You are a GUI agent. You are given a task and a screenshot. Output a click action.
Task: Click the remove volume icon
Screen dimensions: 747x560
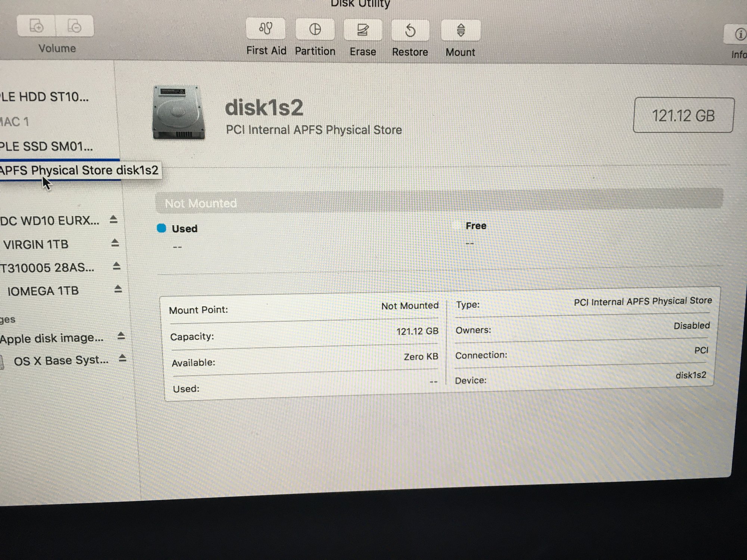point(74,26)
